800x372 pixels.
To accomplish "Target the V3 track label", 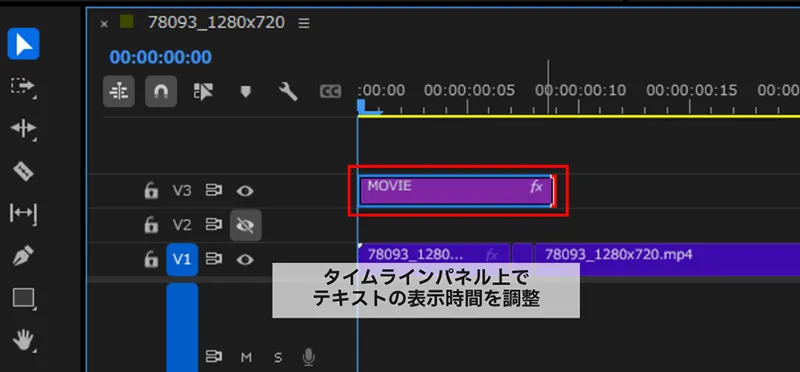I will (182, 191).
